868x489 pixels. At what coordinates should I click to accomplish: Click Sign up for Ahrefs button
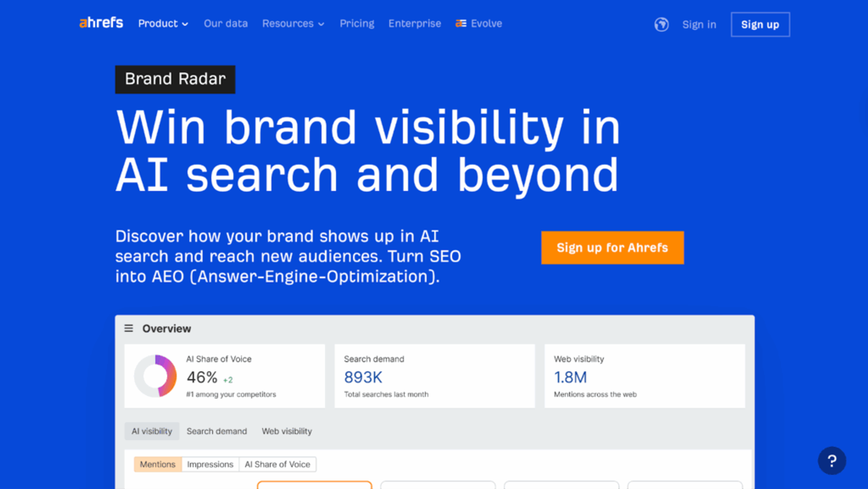(612, 248)
